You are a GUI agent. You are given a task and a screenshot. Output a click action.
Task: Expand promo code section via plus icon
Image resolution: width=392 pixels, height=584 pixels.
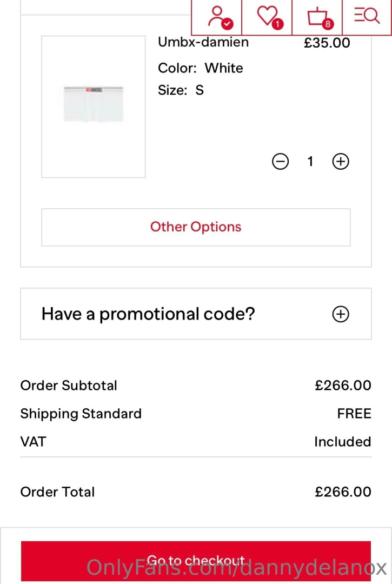click(341, 314)
